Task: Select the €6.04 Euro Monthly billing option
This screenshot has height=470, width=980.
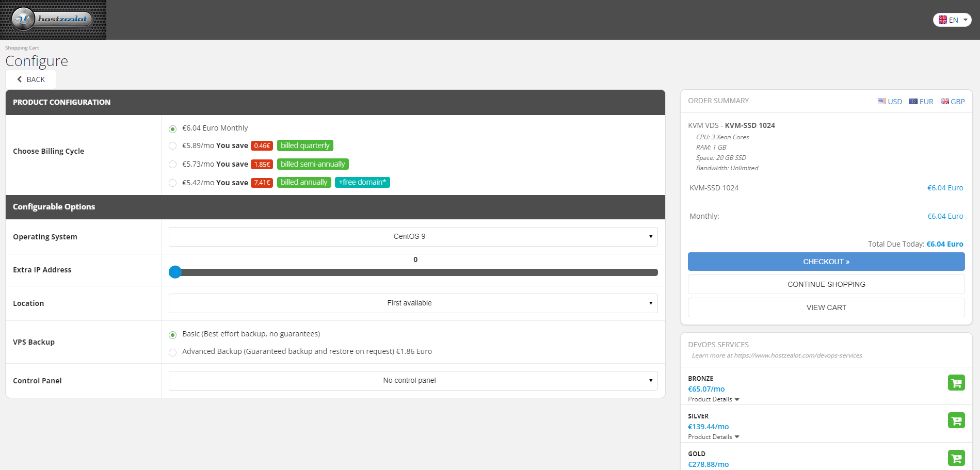Action: (x=173, y=129)
